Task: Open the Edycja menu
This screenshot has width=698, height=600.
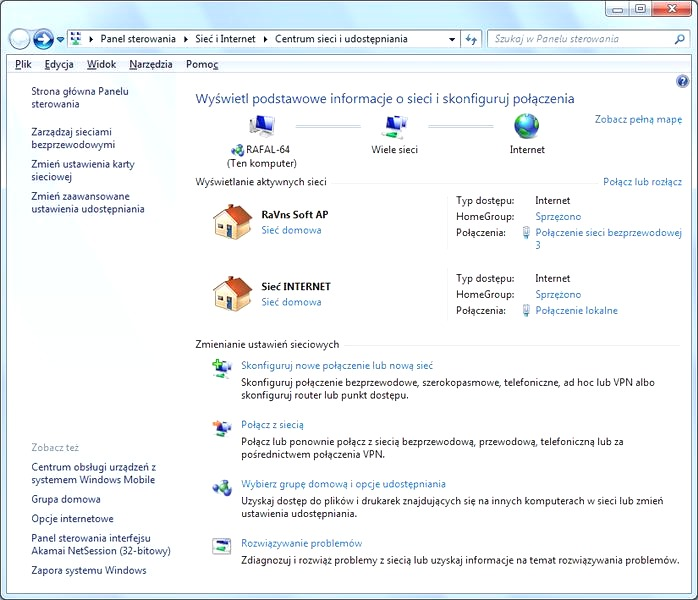Action: pyautogui.click(x=59, y=65)
